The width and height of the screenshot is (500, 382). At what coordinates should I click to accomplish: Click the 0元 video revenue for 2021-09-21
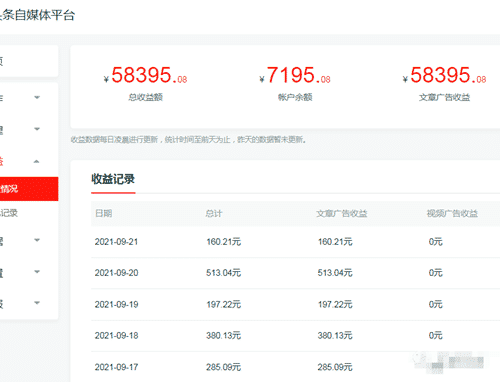(x=436, y=242)
